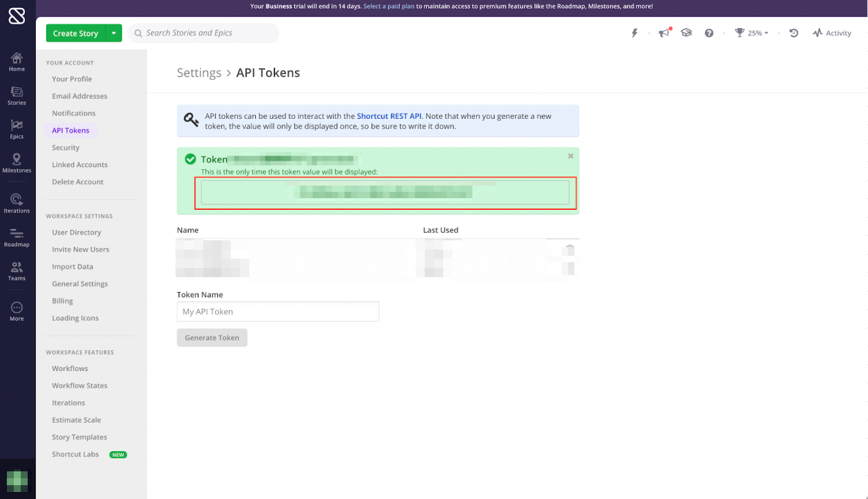
Task: Go to Epics via sidebar icon
Action: [17, 129]
